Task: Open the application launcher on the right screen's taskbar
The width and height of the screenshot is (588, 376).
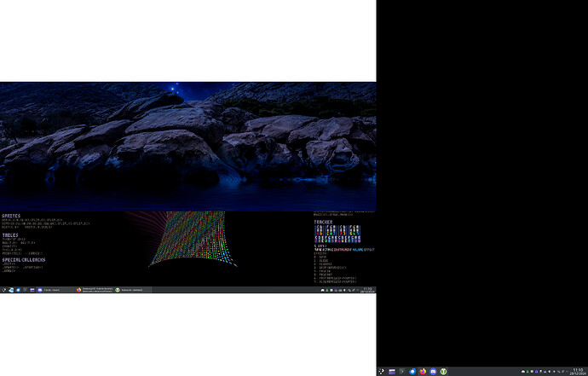Action: [x=382, y=371]
